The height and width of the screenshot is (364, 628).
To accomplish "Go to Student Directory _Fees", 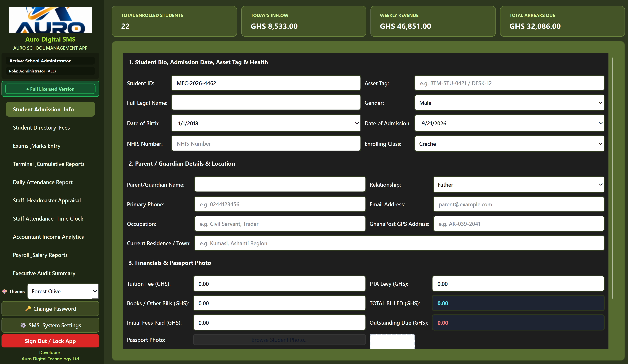I will tap(50, 127).
